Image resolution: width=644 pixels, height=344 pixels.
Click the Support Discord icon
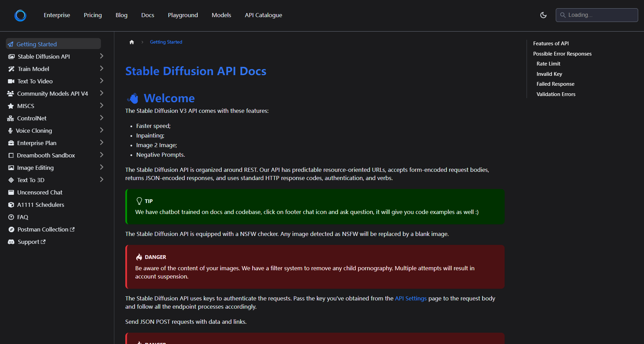tap(11, 242)
